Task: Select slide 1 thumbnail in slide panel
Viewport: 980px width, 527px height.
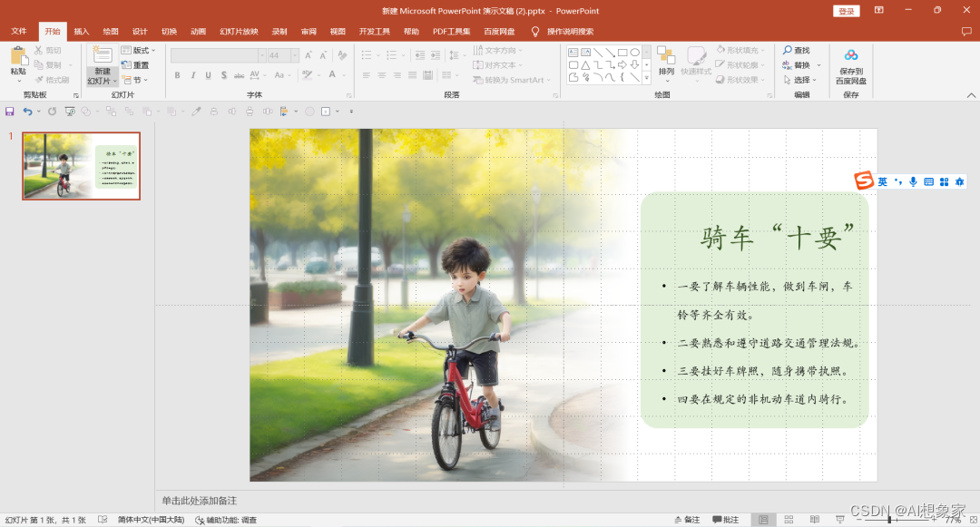Action: click(x=82, y=165)
